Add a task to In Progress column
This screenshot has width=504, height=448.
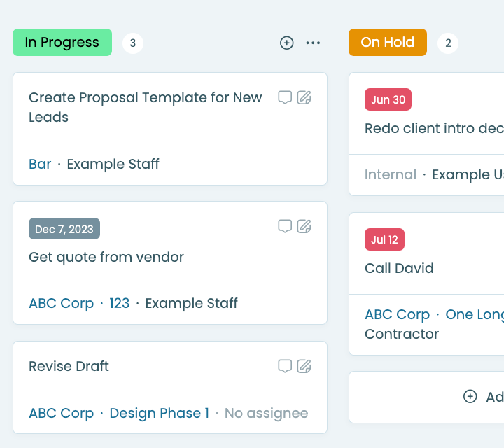[x=286, y=43]
